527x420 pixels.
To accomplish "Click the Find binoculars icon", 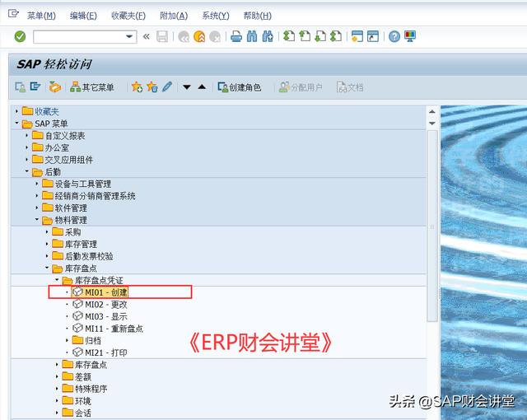I will pos(252,36).
